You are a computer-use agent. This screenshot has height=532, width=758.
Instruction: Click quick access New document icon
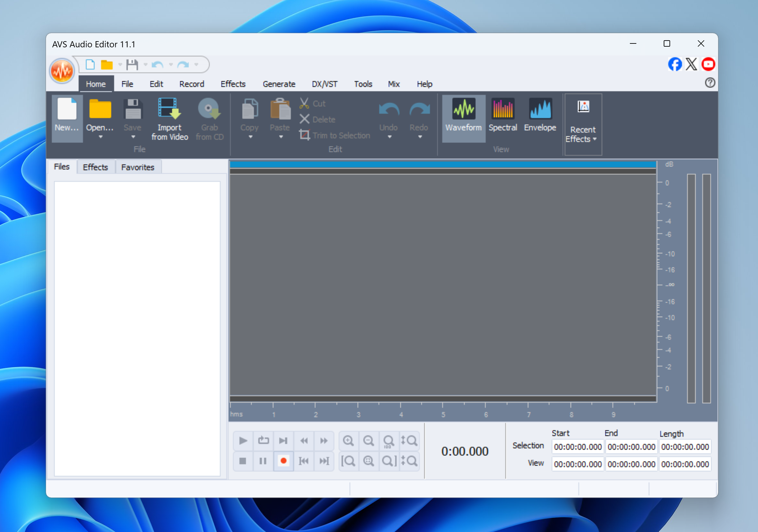point(90,64)
